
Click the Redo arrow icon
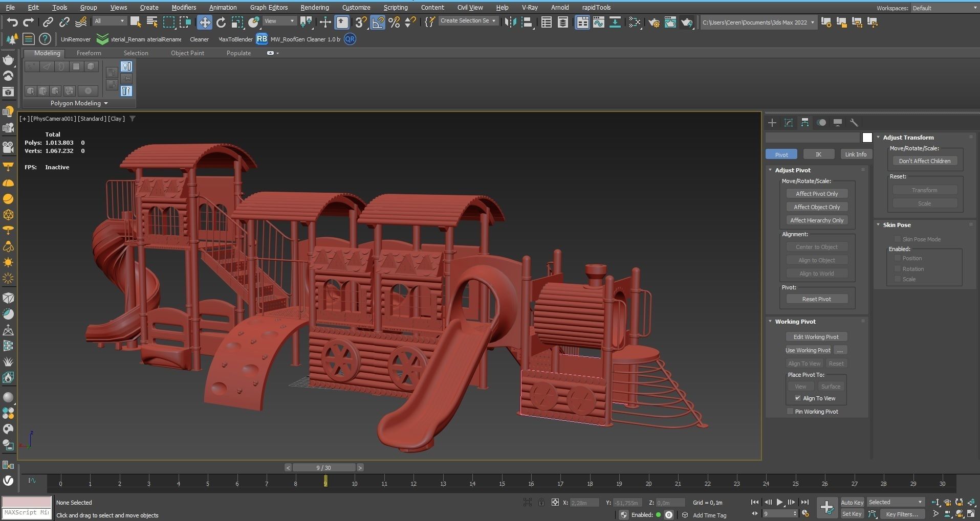coord(29,22)
